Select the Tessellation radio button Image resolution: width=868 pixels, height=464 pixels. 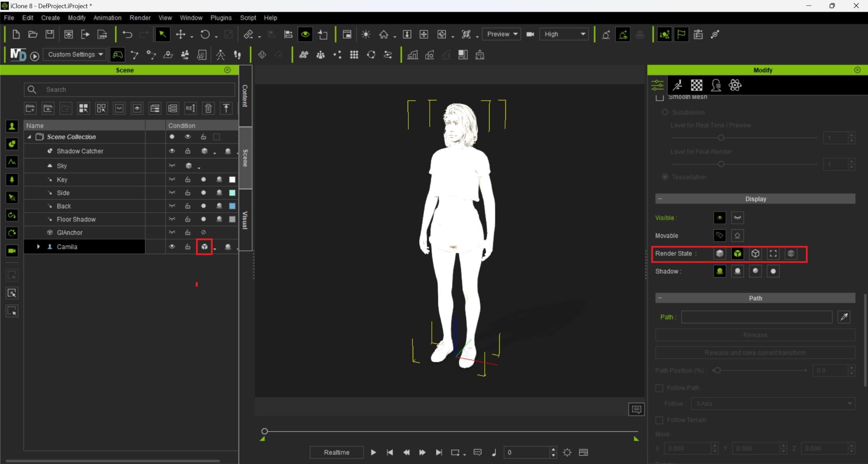point(665,177)
